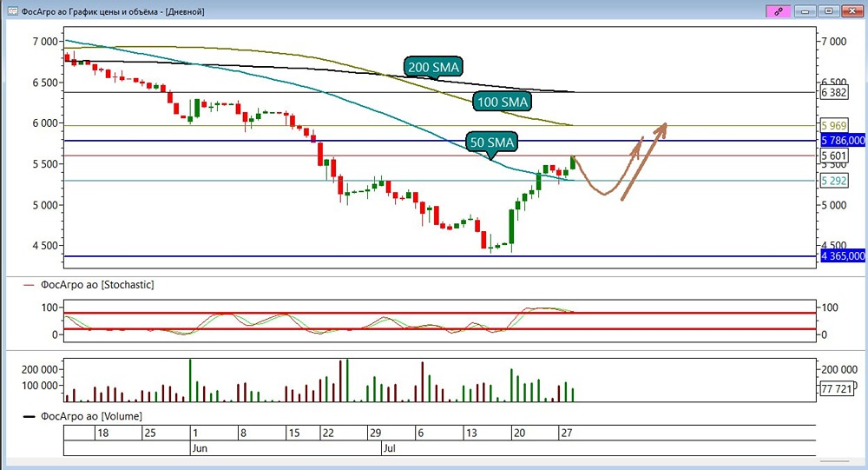Click the tall green candle near July 20
Viewport: 868px width, 470px height.
pos(511,227)
